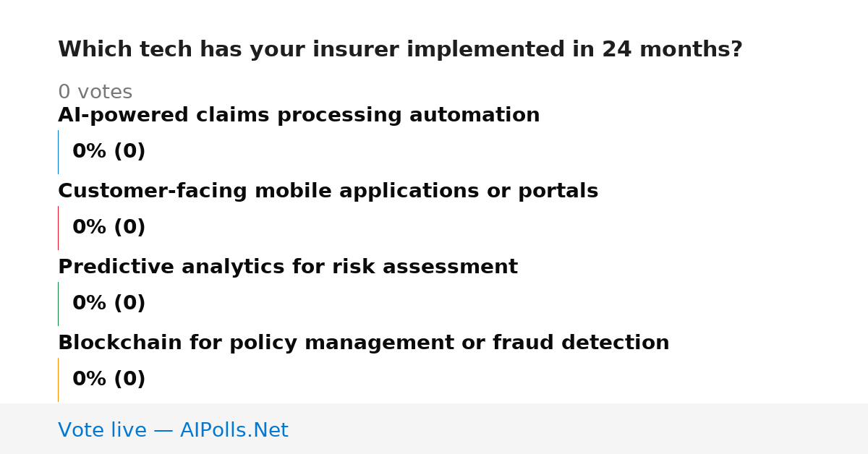
Task: Select Blockchain for policy management option
Action: pyautogui.click(x=363, y=343)
